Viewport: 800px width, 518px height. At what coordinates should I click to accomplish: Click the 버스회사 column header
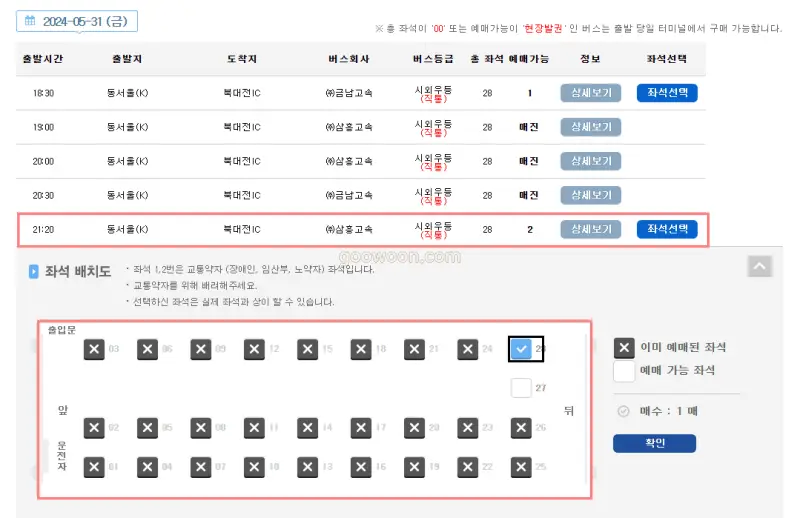[348, 59]
